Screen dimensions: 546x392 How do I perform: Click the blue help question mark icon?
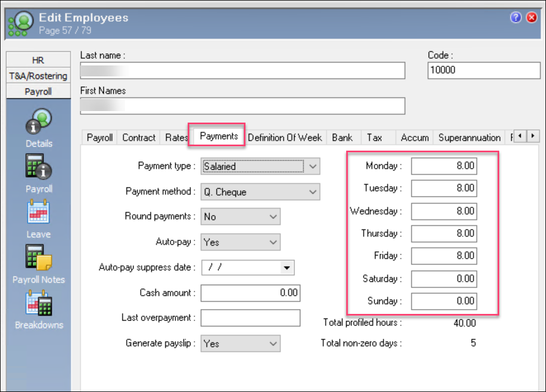pyautogui.click(x=516, y=17)
